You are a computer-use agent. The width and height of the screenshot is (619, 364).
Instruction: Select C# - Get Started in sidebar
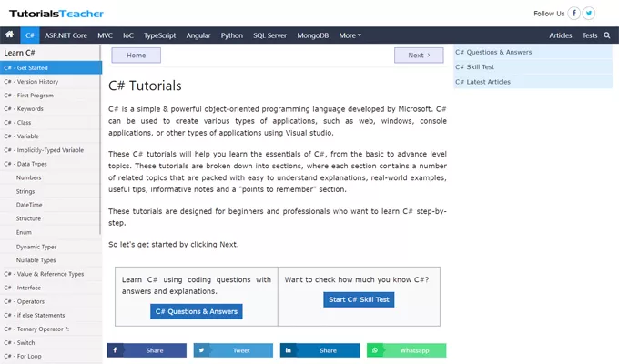(x=51, y=68)
